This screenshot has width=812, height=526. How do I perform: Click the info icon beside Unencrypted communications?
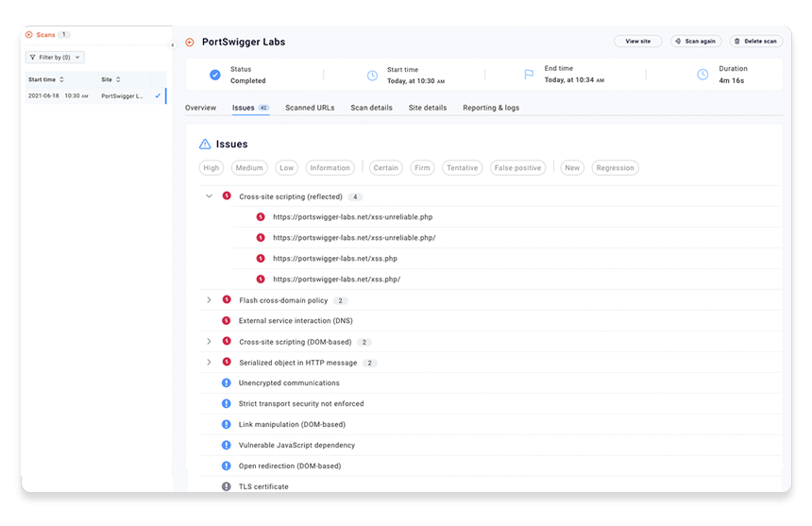[x=227, y=383]
